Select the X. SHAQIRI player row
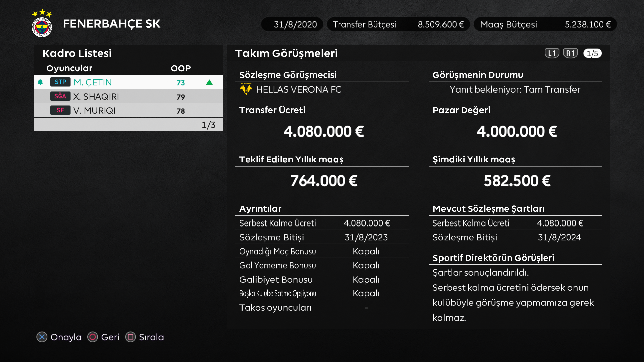This screenshot has height=362, width=644. (x=129, y=96)
